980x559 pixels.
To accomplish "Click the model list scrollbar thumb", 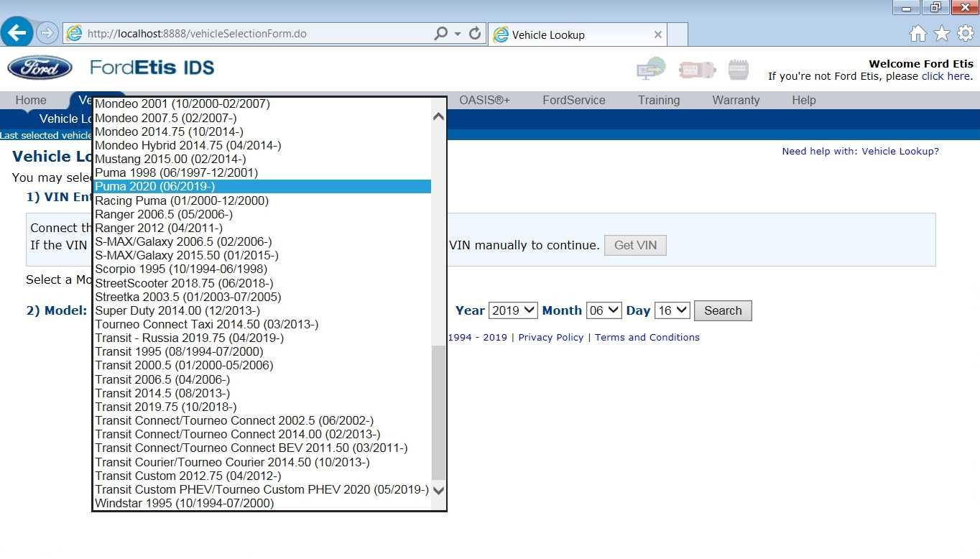I will coord(438,412).
